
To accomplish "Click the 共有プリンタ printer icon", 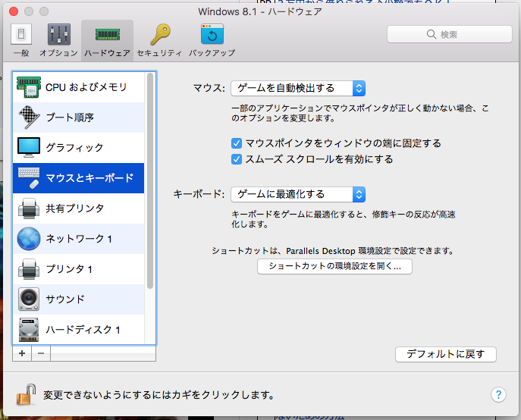I will pyautogui.click(x=29, y=208).
